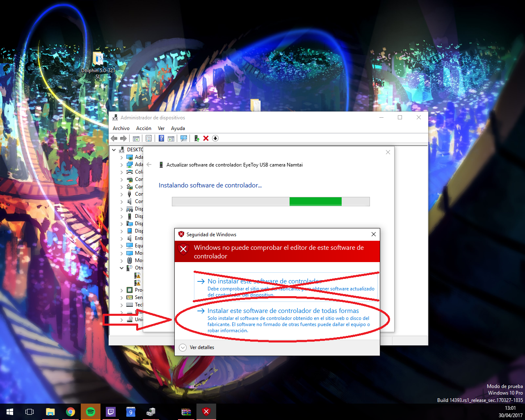Open the Twitch app from the taskbar
525x420 pixels.
coord(111,412)
